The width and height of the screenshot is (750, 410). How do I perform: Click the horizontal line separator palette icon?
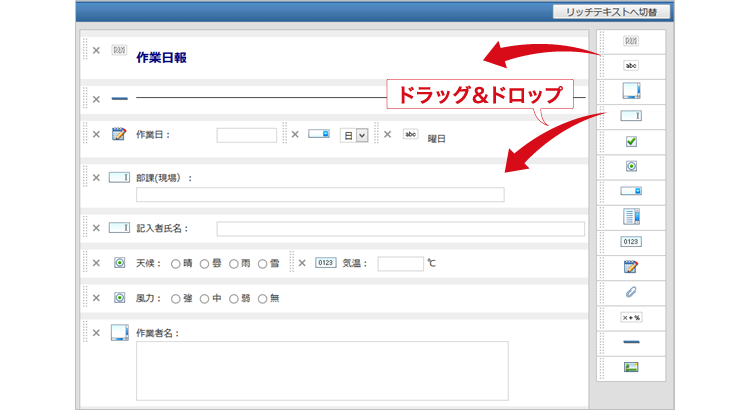point(630,342)
